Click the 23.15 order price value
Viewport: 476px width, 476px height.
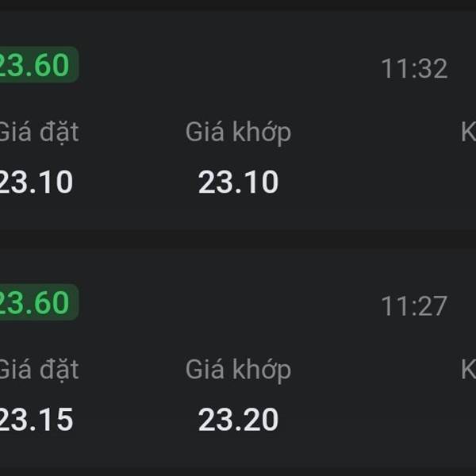click(36, 420)
